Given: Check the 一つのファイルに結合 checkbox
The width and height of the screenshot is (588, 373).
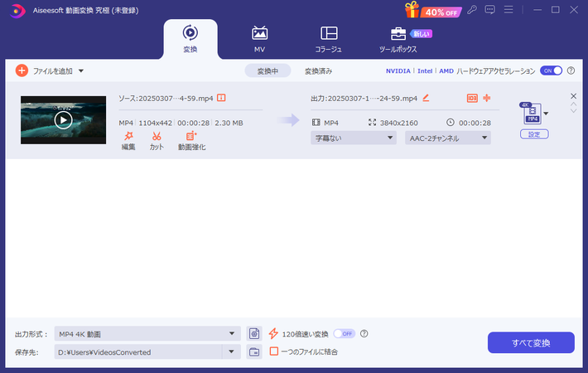Looking at the screenshot, I should 274,351.
